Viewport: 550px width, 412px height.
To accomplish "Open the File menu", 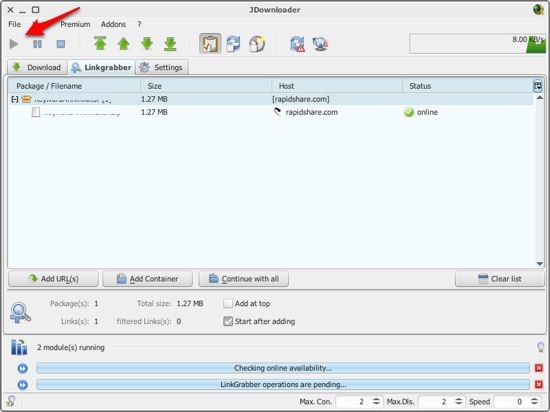I will click(14, 24).
